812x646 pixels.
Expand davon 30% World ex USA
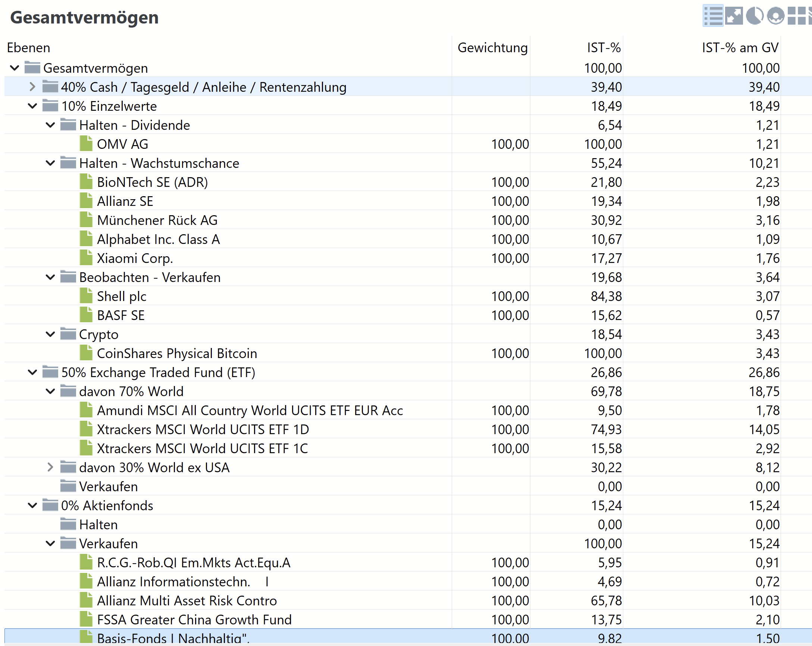pyautogui.click(x=50, y=467)
